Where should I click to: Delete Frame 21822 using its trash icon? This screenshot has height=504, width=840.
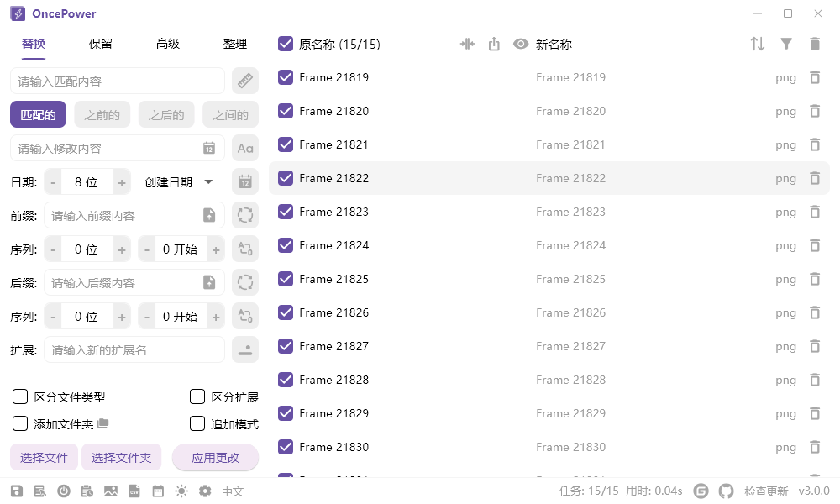coord(814,178)
